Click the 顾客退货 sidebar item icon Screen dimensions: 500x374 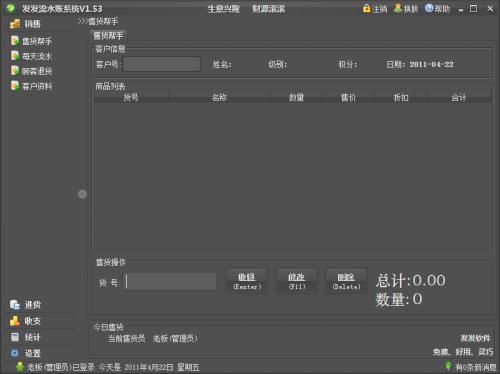[x=15, y=71]
